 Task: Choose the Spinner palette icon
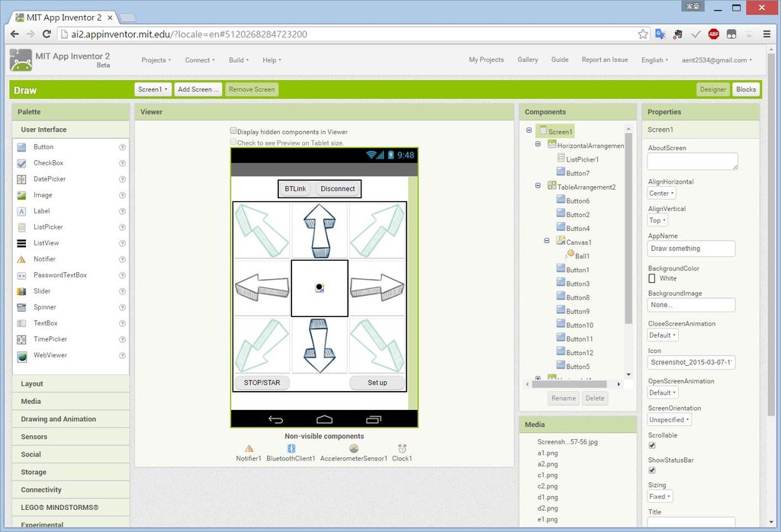(21, 308)
